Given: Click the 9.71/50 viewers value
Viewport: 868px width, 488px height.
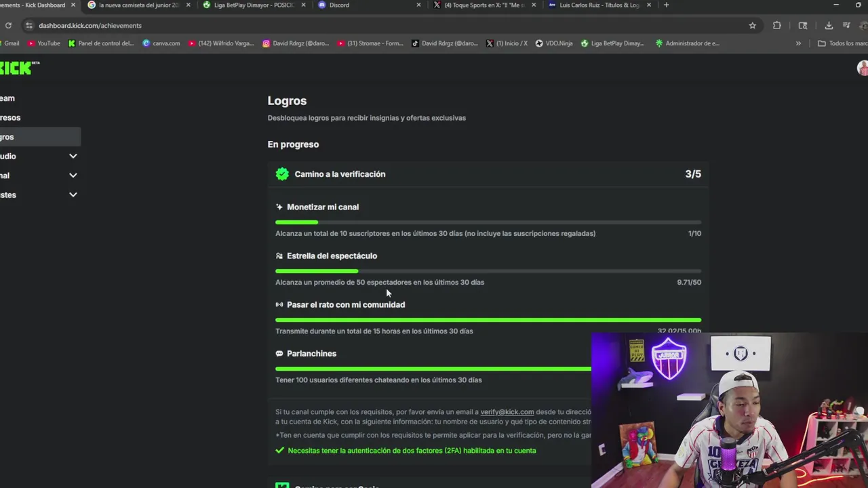Looking at the screenshot, I should pos(689,282).
